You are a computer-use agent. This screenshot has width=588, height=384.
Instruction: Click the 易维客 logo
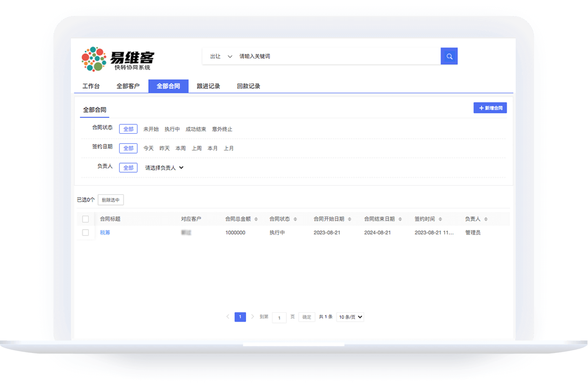(x=118, y=59)
